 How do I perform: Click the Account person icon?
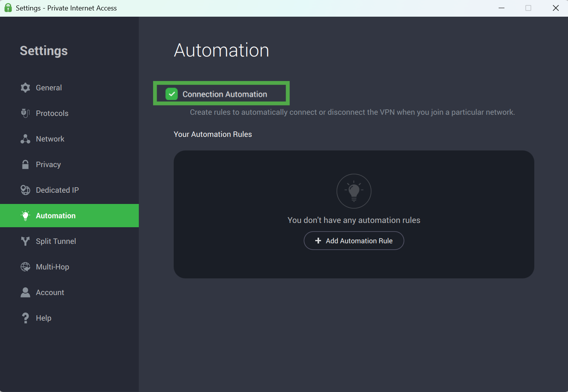[25, 292]
